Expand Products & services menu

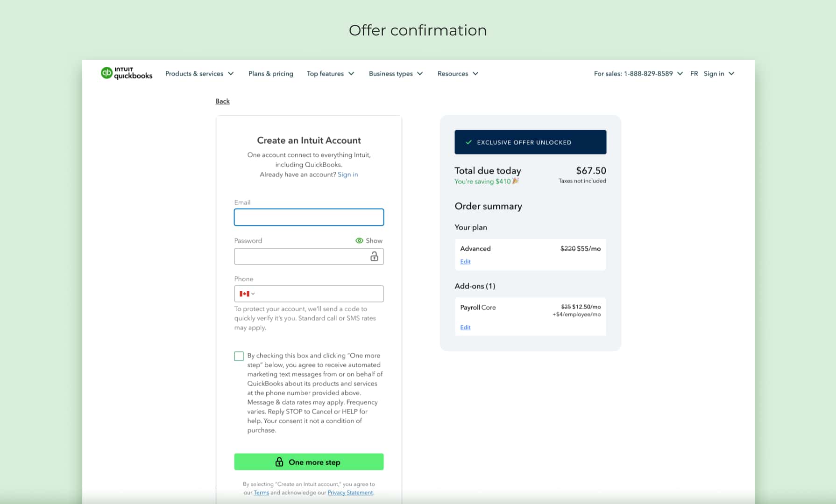coord(199,74)
